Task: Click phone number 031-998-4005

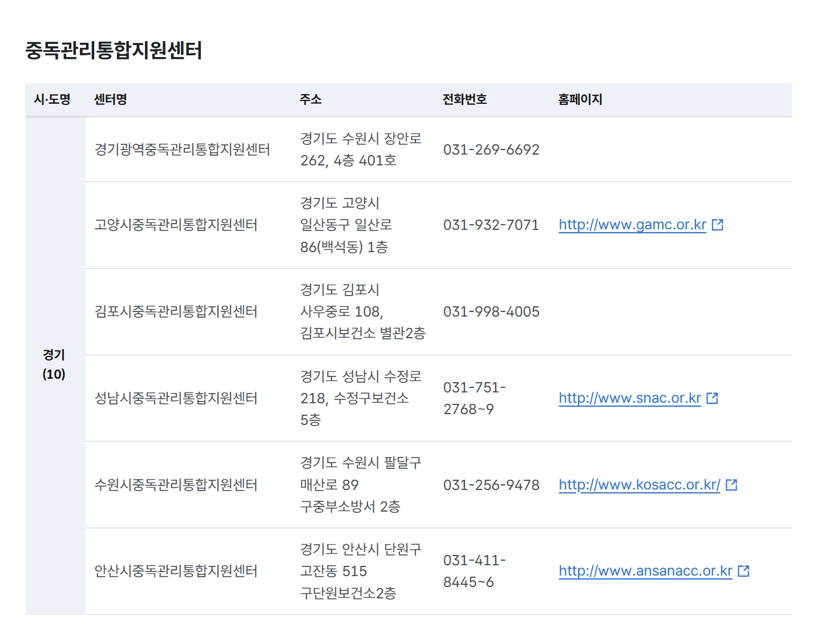Action: (492, 311)
